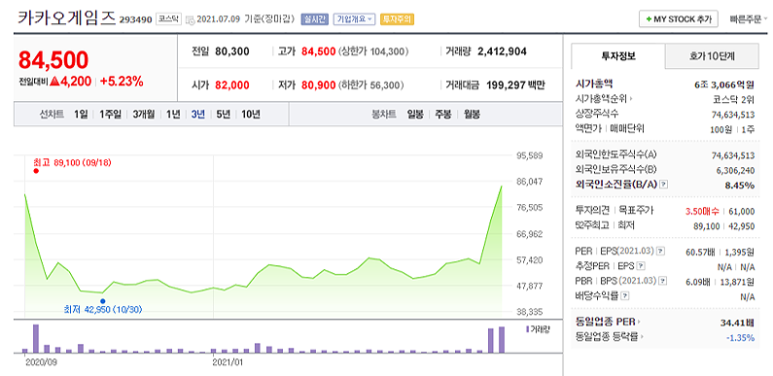Add stock with MY STOCK 추가 button

pos(679,19)
